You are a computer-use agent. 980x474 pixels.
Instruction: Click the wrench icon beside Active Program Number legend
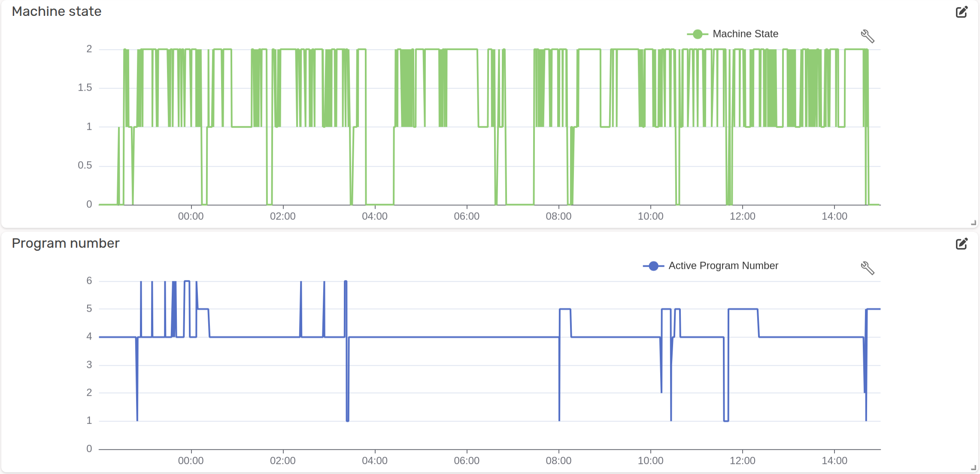pyautogui.click(x=868, y=268)
